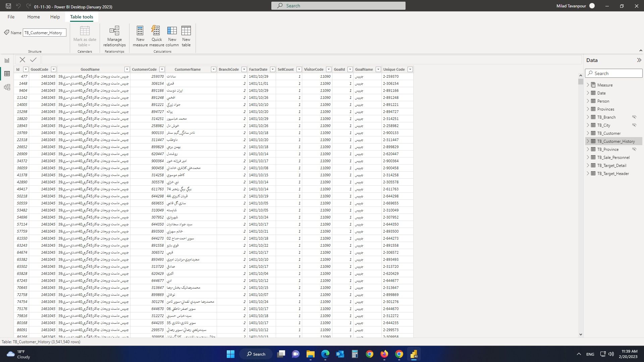Toggle visibility of TB_Province table
Viewport: 644px width, 362px height.
click(x=634, y=149)
